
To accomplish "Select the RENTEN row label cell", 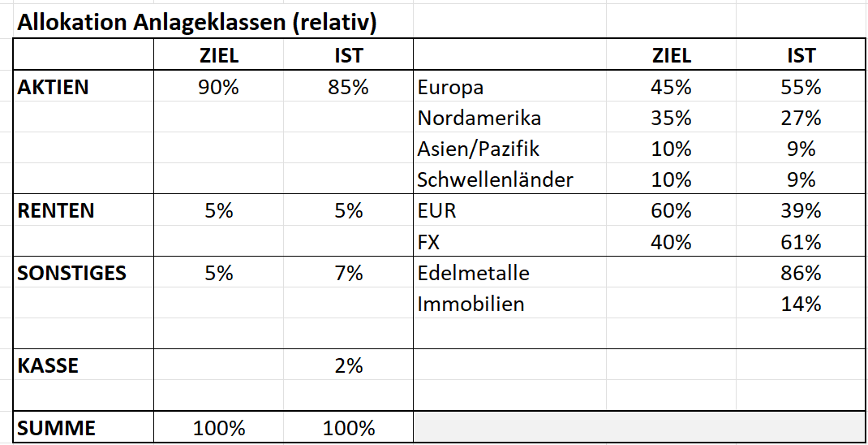I will (x=56, y=211).
